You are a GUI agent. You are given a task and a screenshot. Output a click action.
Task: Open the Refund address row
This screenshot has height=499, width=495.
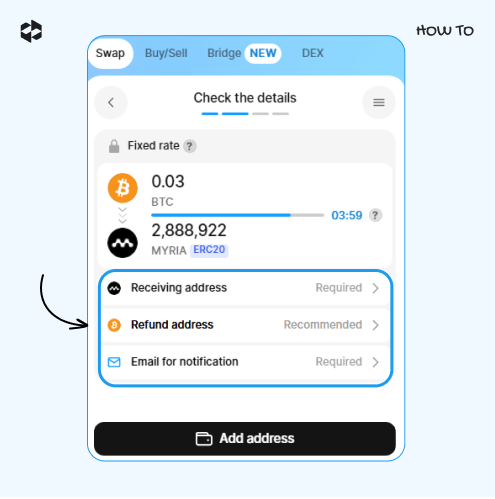coord(245,325)
